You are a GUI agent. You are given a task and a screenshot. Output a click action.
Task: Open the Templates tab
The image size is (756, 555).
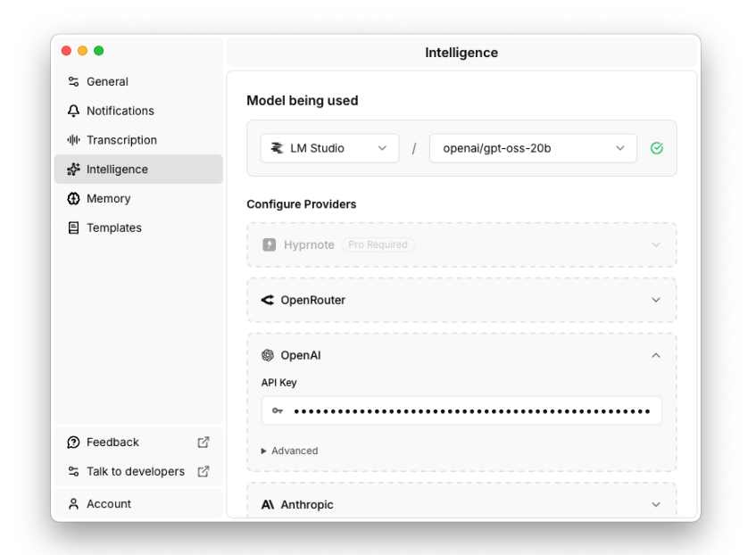coord(138,228)
